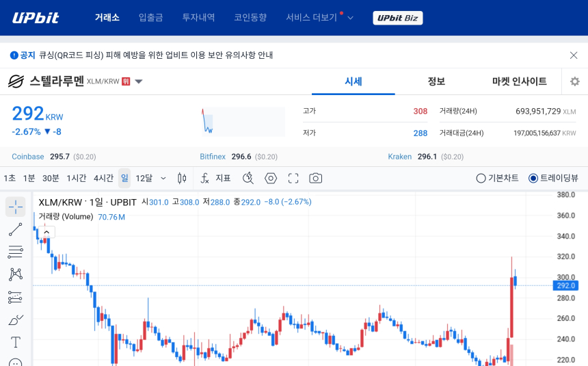The height and width of the screenshot is (366, 588).
Task: Select the pattern drawing tool
Action: click(x=15, y=274)
